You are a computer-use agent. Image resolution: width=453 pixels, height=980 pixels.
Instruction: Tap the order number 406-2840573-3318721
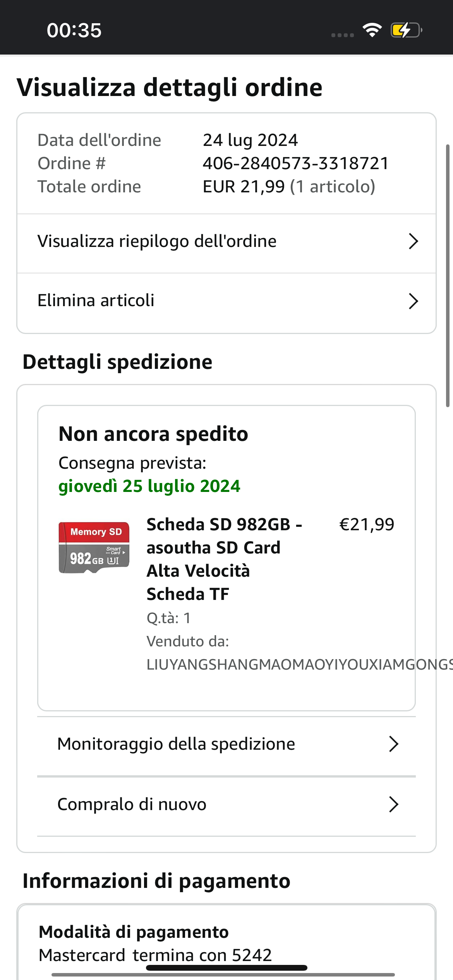295,163
